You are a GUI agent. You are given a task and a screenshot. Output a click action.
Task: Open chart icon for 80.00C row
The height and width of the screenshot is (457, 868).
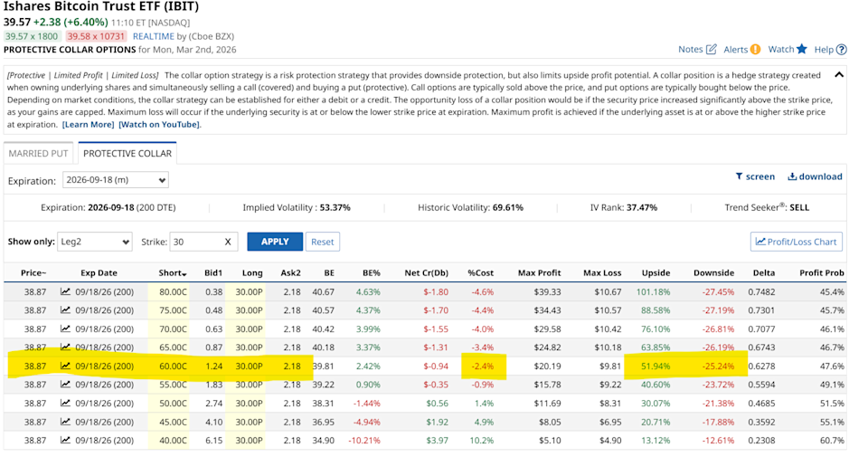click(x=65, y=291)
